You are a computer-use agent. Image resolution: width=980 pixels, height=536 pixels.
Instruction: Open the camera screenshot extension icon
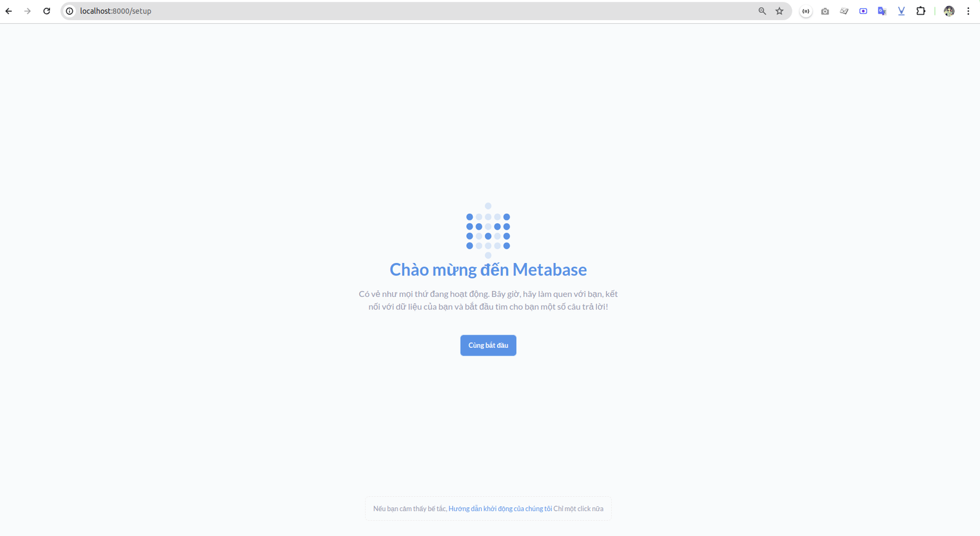click(x=825, y=11)
